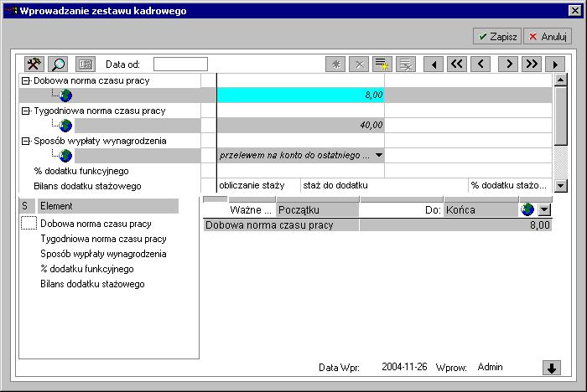The image size is (587, 392).
Task: Click the remove row list icon
Action: coord(406,64)
